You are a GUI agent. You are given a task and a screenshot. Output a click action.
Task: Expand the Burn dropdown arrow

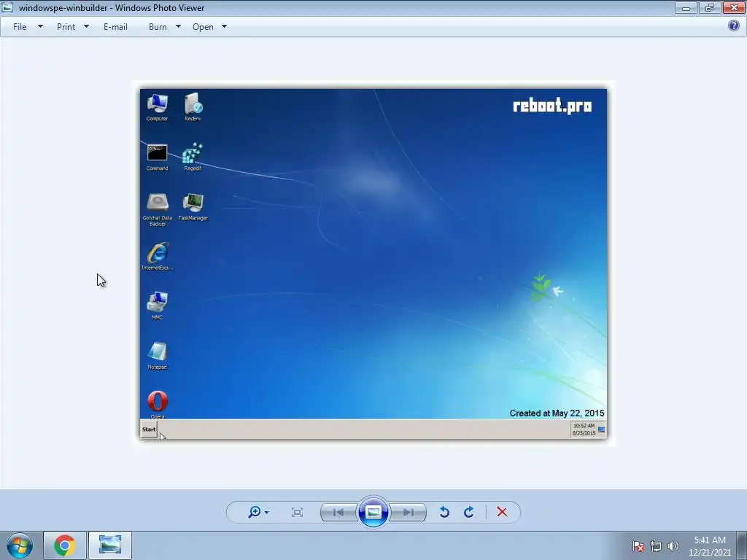tap(178, 27)
